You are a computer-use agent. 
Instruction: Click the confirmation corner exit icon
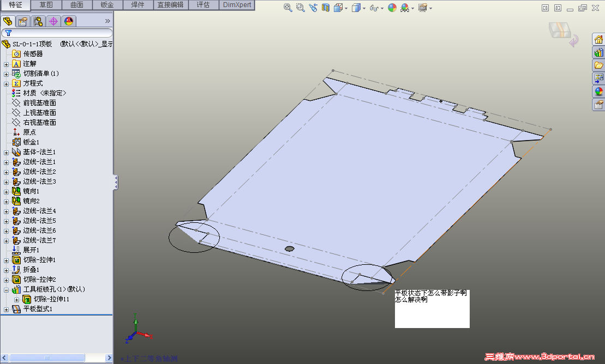pyautogui.click(x=573, y=40)
